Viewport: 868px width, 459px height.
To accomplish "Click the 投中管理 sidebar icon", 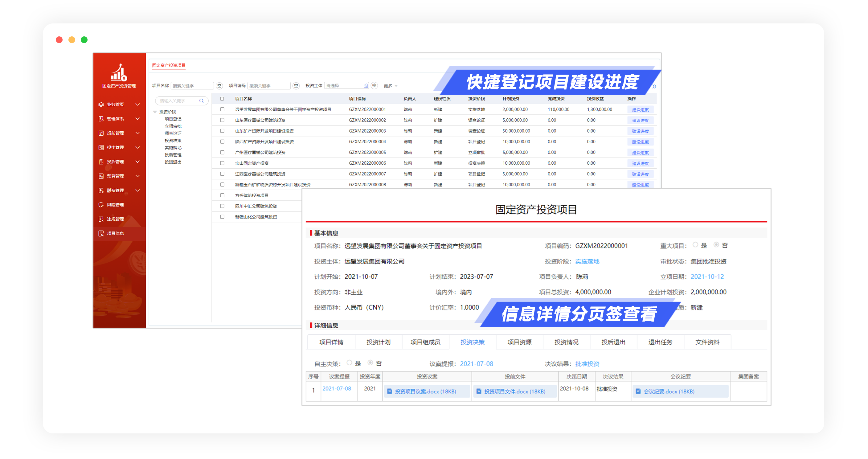I will coord(101,147).
